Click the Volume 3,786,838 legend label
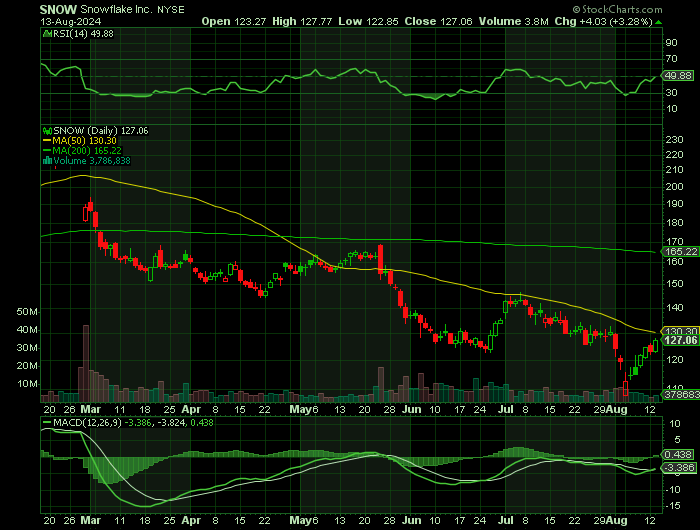This screenshot has height=530, width=700. coord(92,161)
